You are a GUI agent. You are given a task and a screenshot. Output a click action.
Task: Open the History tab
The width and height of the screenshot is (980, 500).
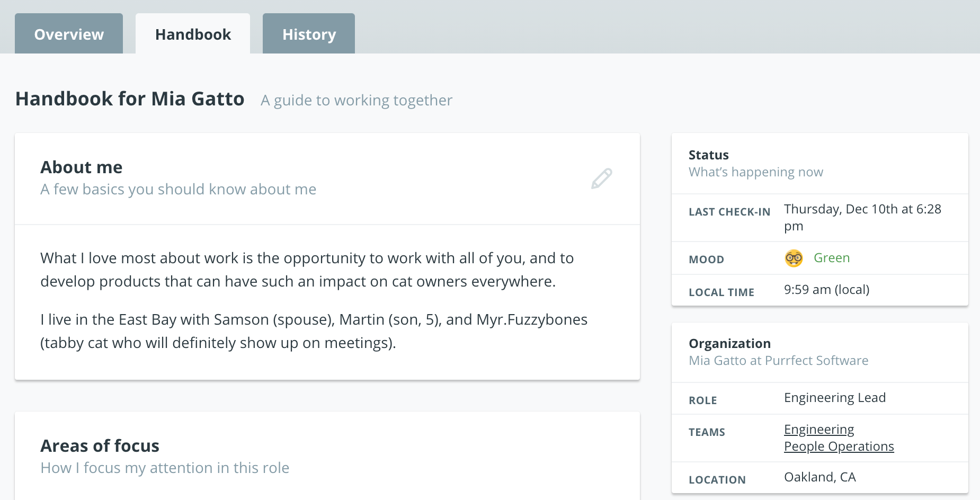point(309,34)
